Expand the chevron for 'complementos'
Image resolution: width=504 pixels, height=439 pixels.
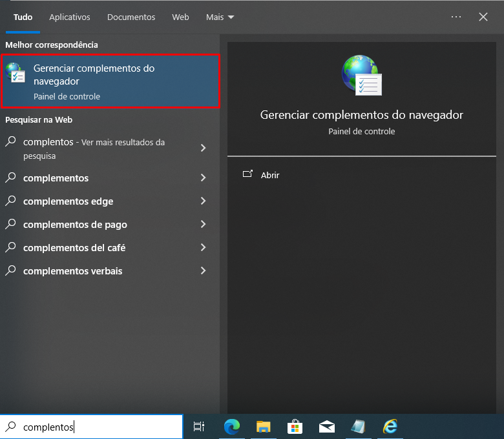pyautogui.click(x=203, y=178)
